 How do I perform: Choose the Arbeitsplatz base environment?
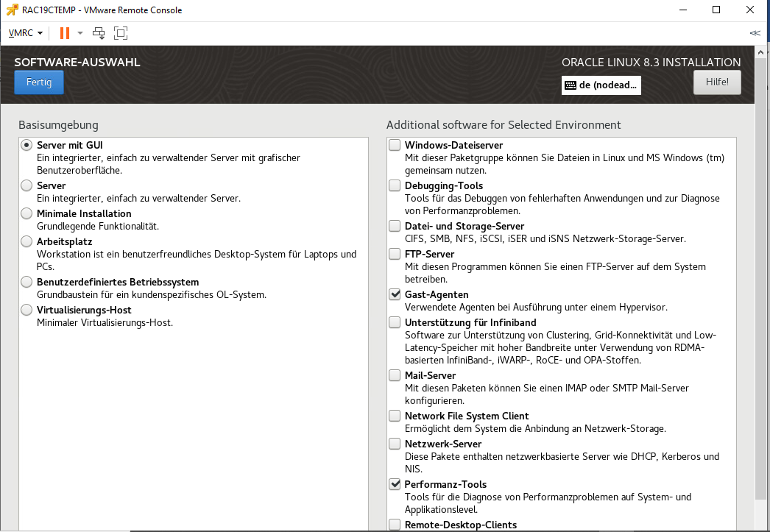pos(27,241)
